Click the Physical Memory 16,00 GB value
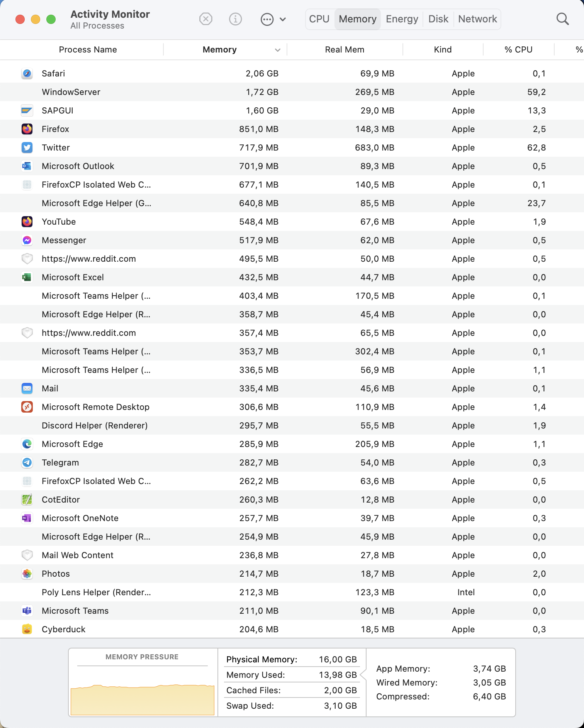This screenshot has height=728, width=584. pos(338,659)
